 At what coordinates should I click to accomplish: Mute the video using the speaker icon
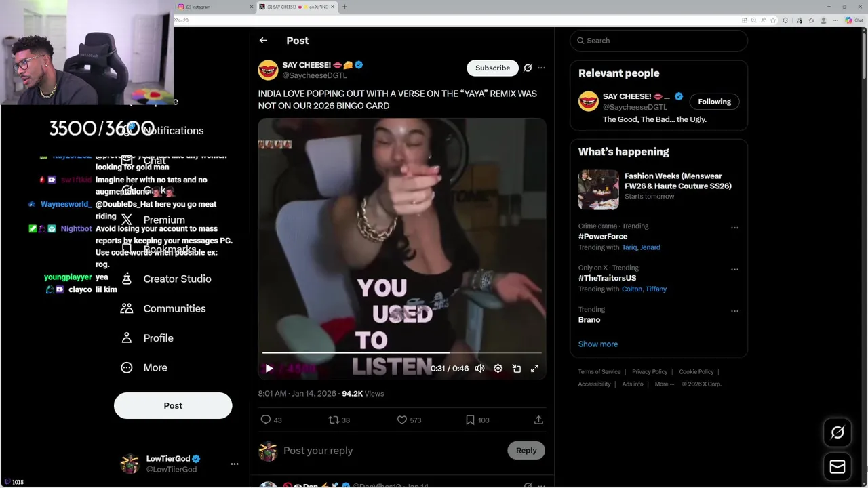coord(479,369)
